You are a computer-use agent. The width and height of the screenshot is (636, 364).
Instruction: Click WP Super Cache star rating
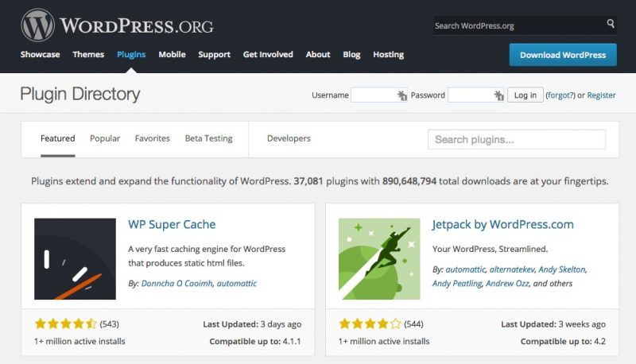pyautogui.click(x=66, y=323)
